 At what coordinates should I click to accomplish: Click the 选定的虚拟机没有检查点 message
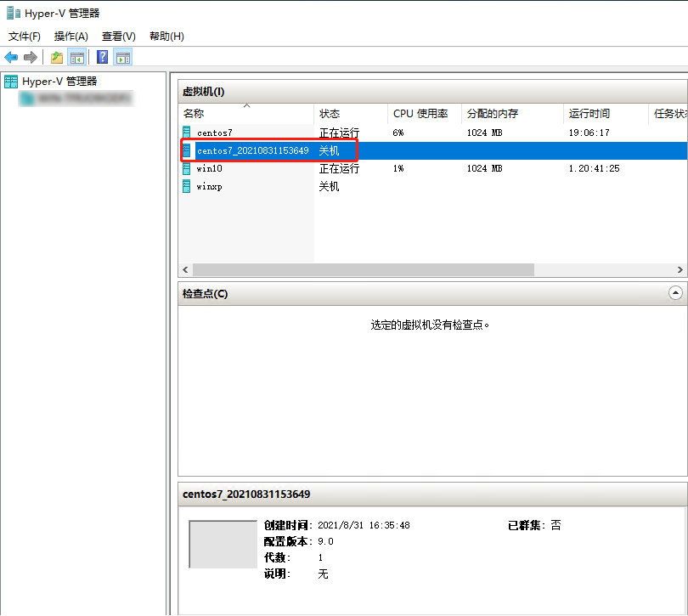point(430,325)
